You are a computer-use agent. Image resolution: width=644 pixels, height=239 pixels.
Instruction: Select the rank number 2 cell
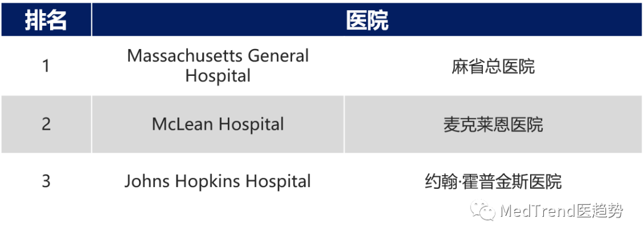[x=46, y=124]
